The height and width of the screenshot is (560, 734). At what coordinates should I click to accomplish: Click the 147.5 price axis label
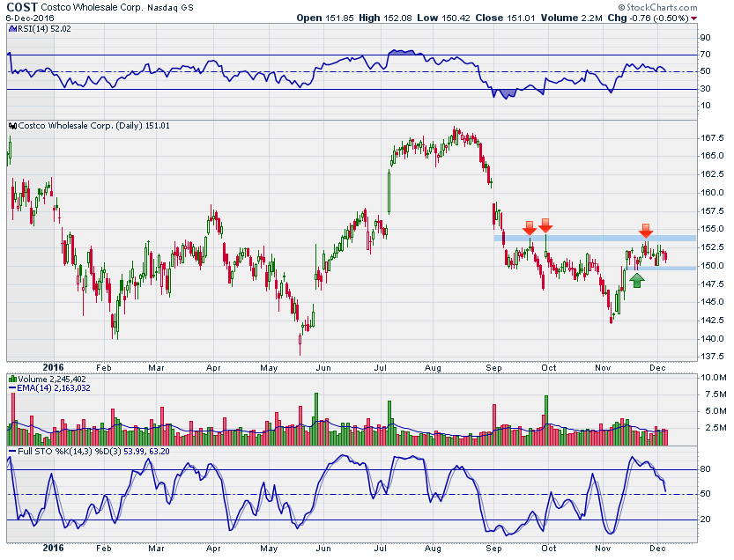point(712,284)
